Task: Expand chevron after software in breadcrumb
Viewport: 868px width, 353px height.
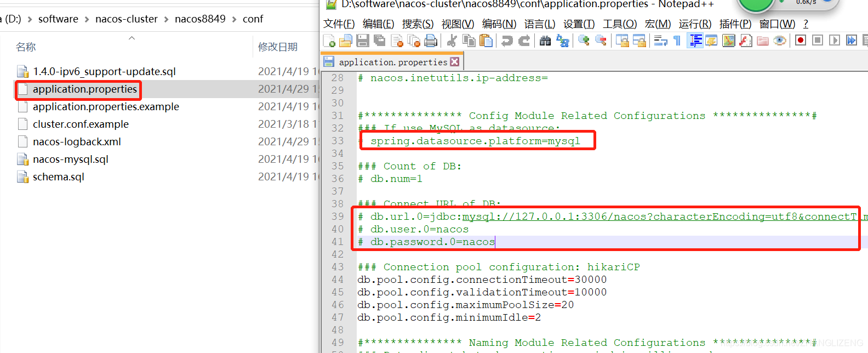Action: coord(87,19)
